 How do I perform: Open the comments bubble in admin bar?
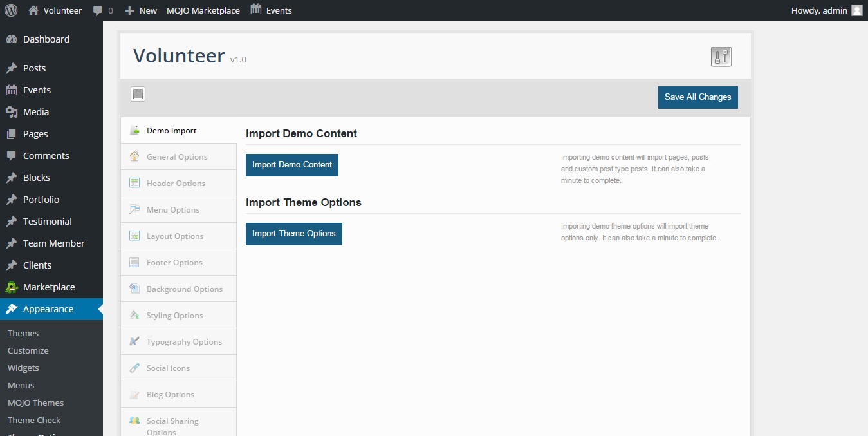pyautogui.click(x=97, y=10)
